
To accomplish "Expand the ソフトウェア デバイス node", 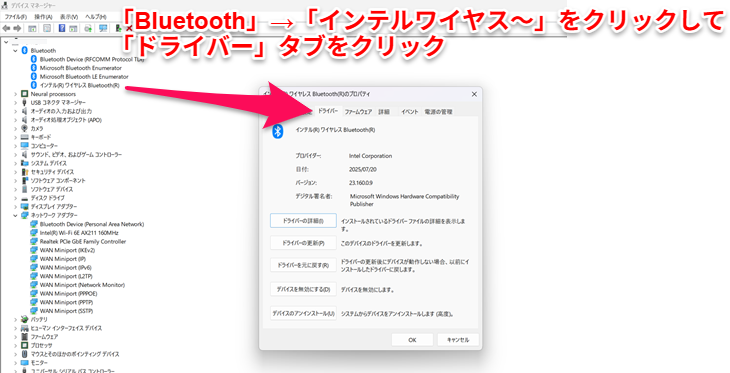I will coord(15,190).
